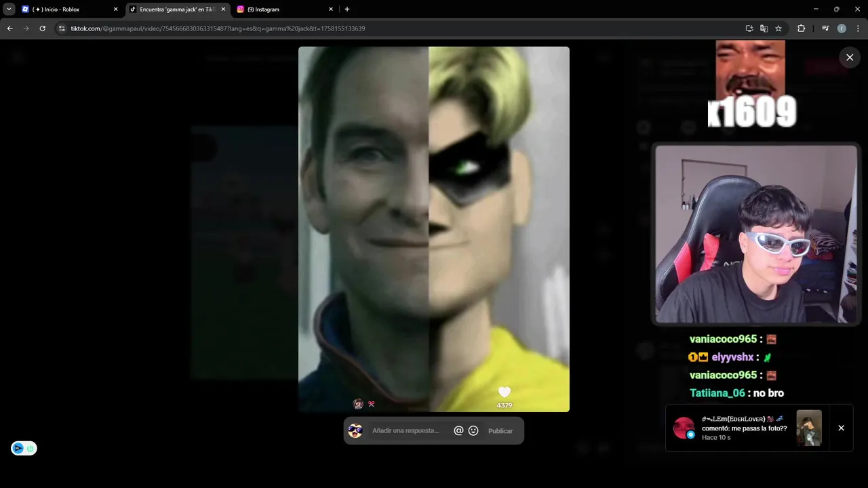
Task: Click 'comentó: me pasas la foto??' notification text
Action: pyautogui.click(x=745, y=428)
